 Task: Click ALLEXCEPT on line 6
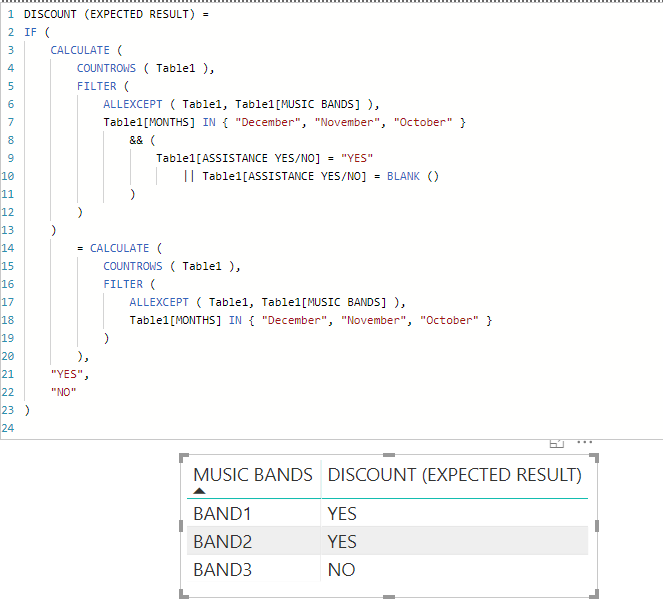[x=133, y=104]
